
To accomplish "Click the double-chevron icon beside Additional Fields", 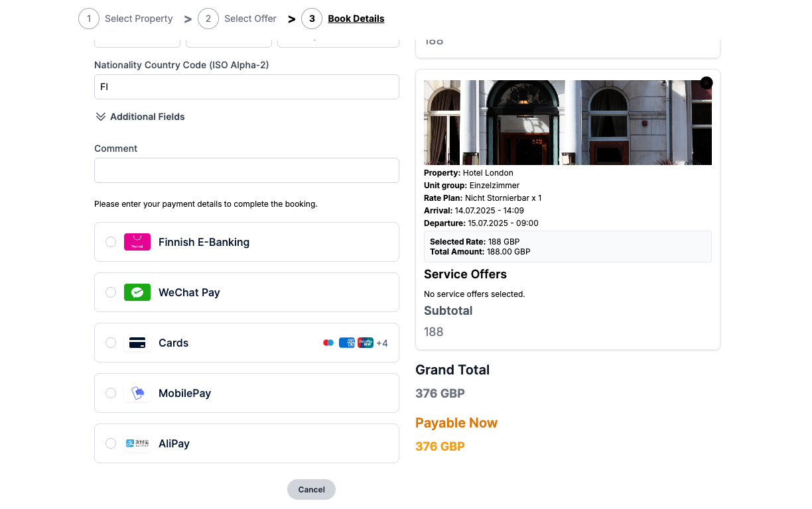I will point(101,117).
